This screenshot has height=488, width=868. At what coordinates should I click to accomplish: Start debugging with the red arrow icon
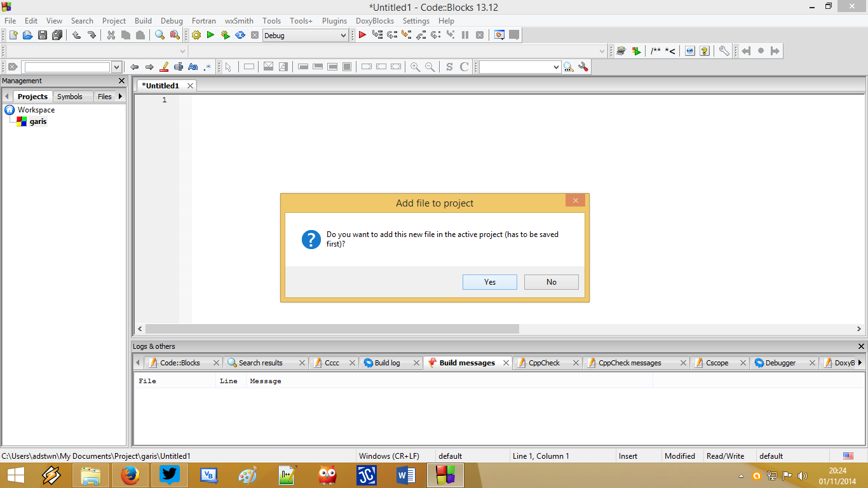362,36
